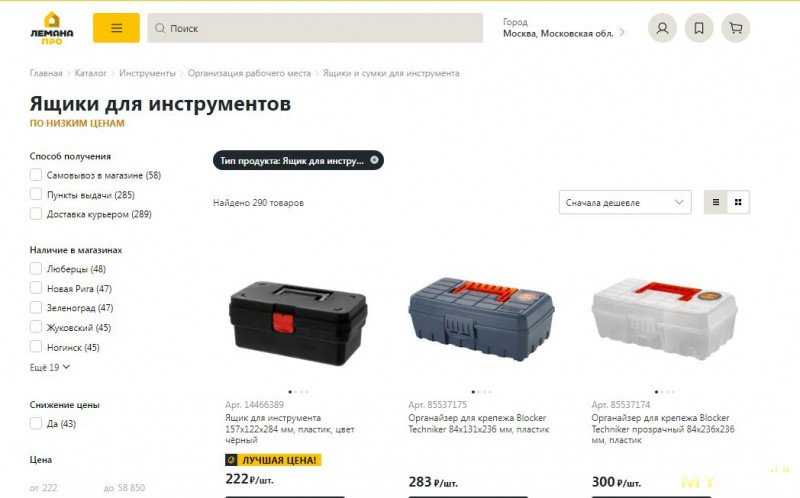Screen dimensions: 800x498
Task: Open the bookmarks favorites icon
Action: pos(699,28)
